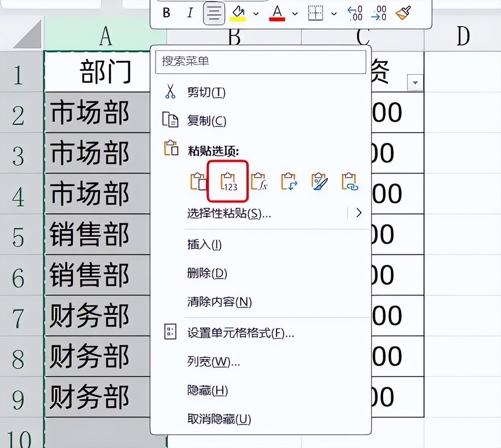
Task: Select row 1 header
Action: pos(22,72)
